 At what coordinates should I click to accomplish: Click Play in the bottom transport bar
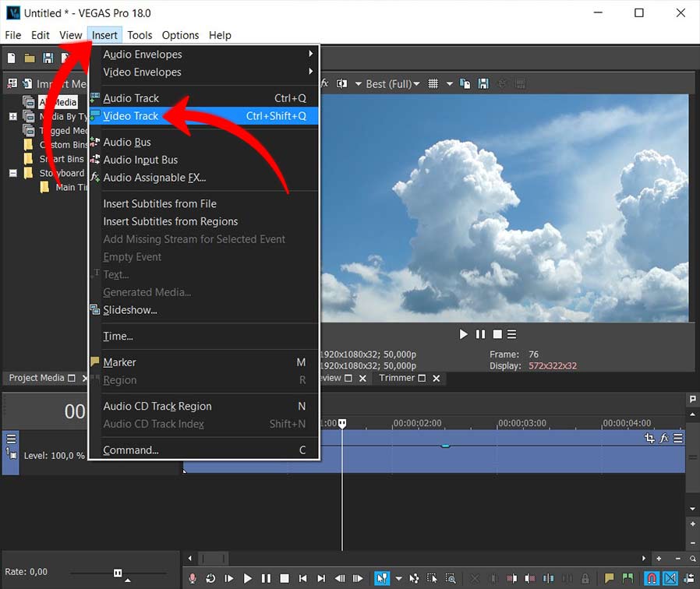point(247,579)
